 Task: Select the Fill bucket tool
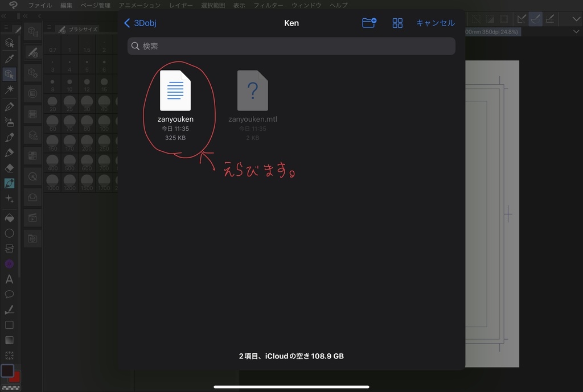pos(9,218)
